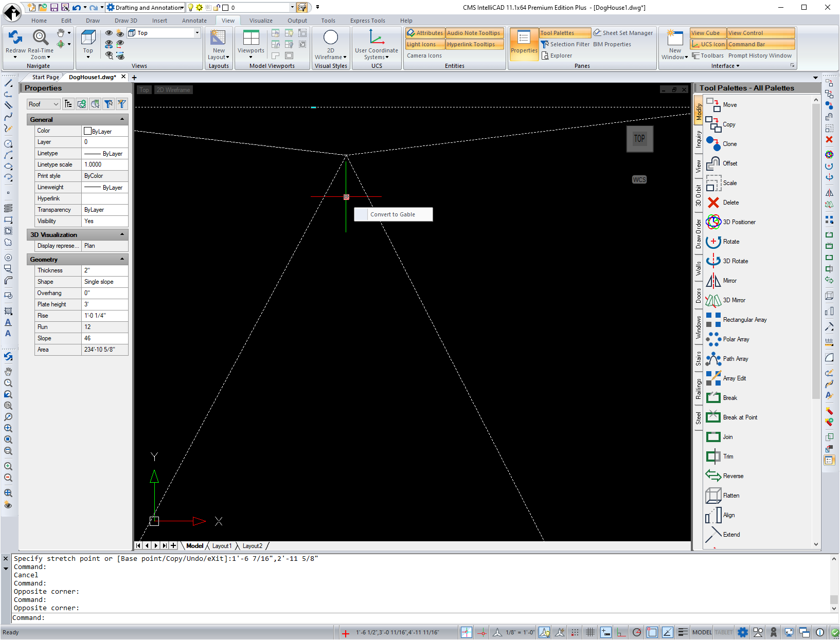
Task: Click the Tool Palettes vertical scrollbar
Action: 816,252
